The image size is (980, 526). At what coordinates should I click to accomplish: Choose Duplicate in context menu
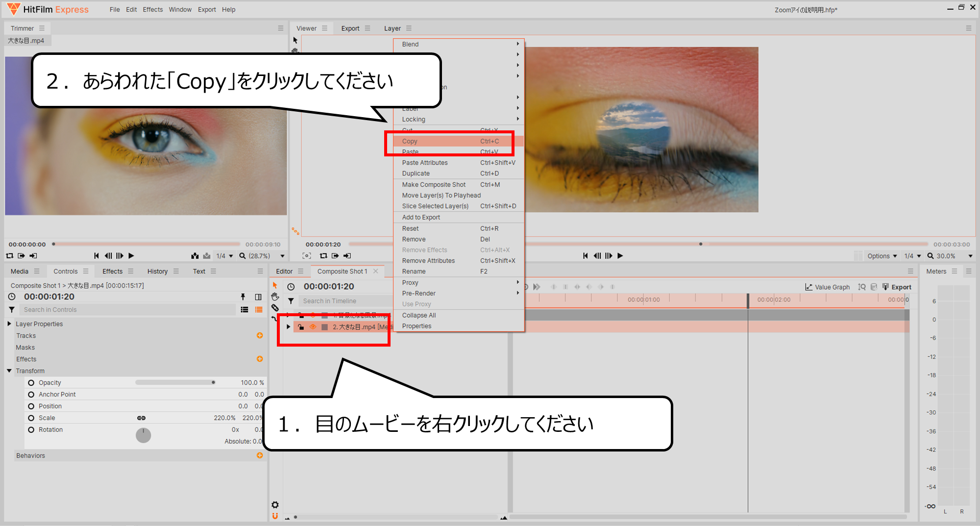[459, 174]
